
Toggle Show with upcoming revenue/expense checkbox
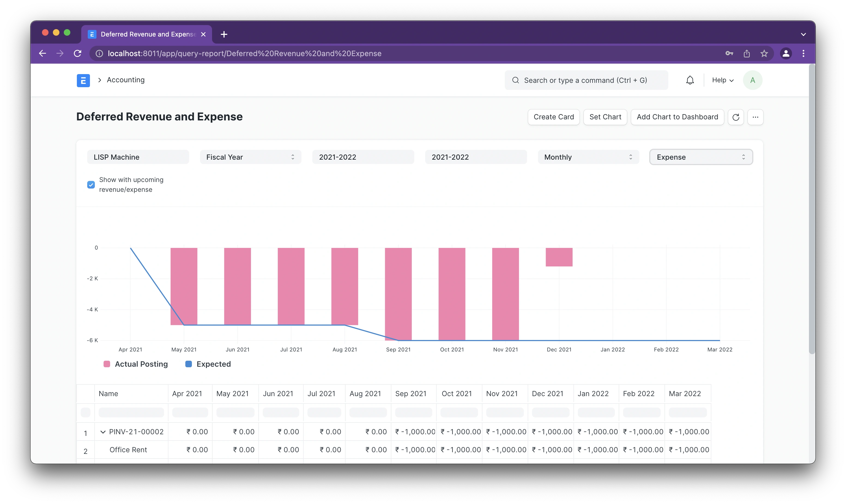point(91,184)
